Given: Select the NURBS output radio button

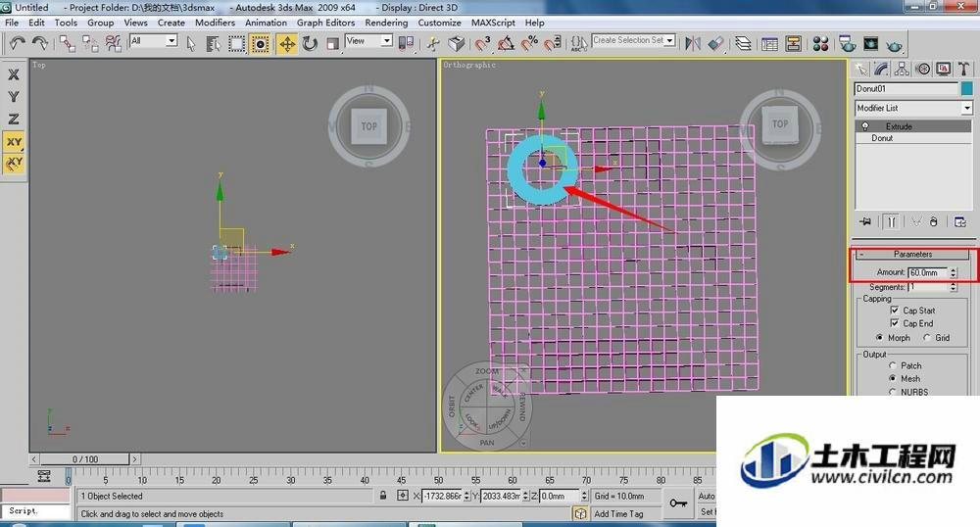Looking at the screenshot, I should pos(893,392).
